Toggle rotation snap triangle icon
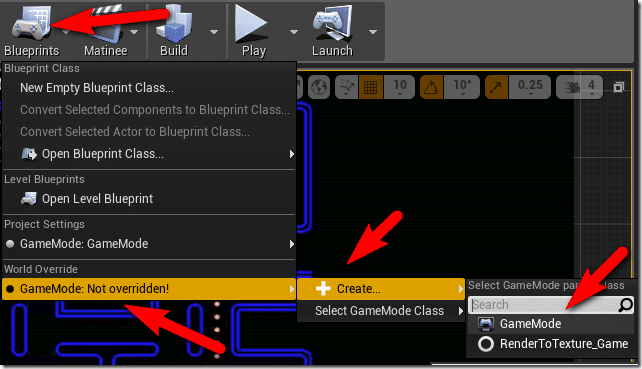 tap(431, 87)
